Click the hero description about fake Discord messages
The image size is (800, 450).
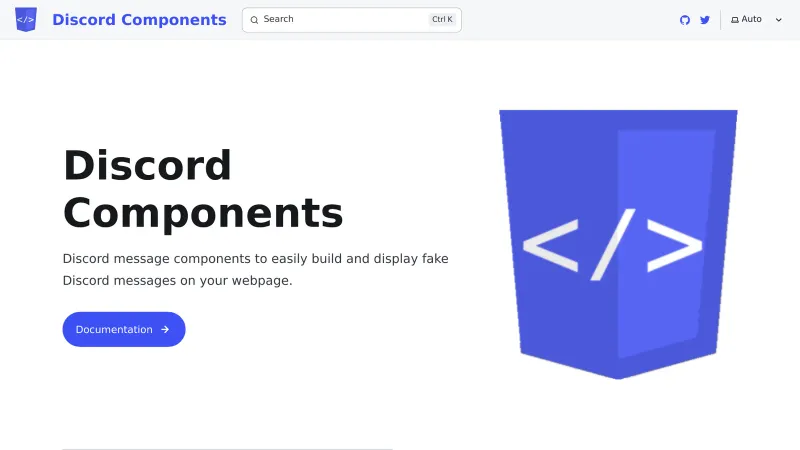tap(255, 269)
